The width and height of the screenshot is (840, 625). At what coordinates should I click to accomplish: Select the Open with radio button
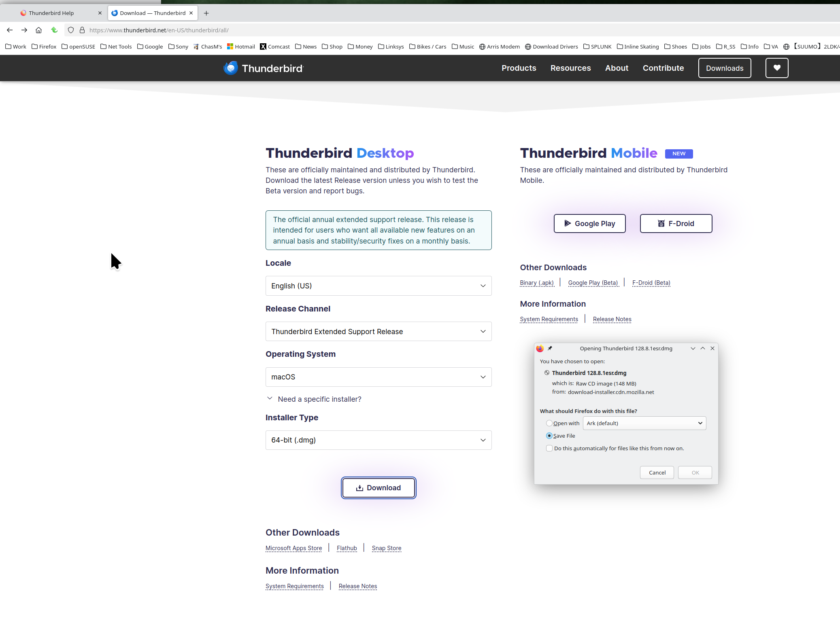click(549, 423)
